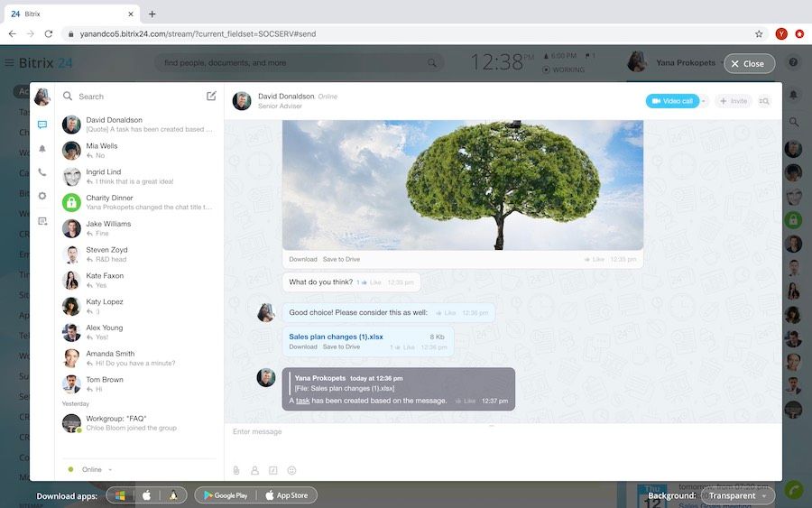Click the Video call button

(x=672, y=101)
